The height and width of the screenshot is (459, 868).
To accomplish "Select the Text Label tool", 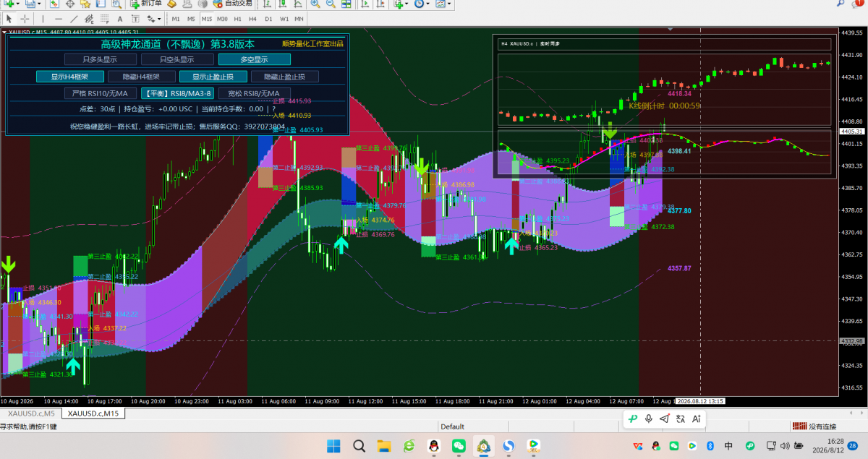I will coord(135,19).
